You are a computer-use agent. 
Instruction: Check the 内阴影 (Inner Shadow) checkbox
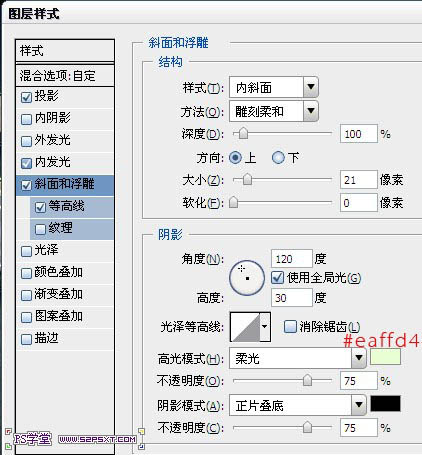26,119
